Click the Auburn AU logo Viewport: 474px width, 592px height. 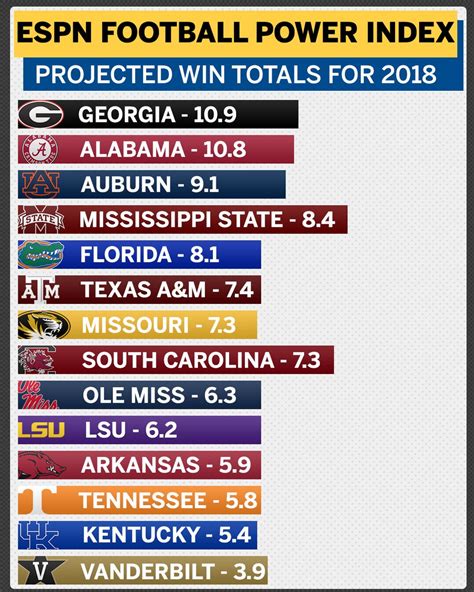click(40, 185)
